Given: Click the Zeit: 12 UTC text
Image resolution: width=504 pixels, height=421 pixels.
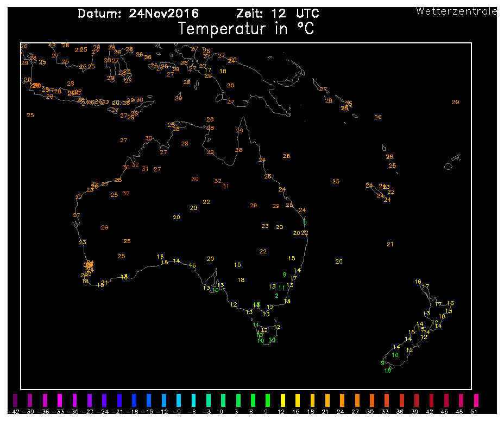Looking at the screenshot, I should [x=278, y=14].
